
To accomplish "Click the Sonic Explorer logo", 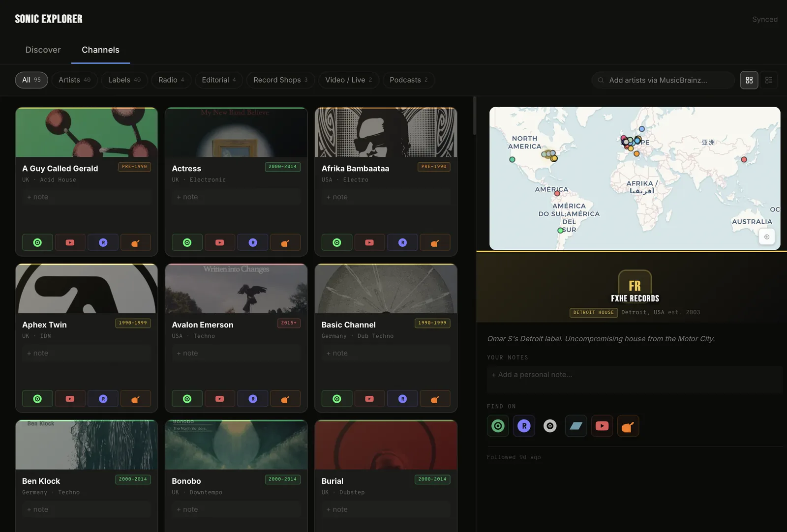I will coord(49,19).
